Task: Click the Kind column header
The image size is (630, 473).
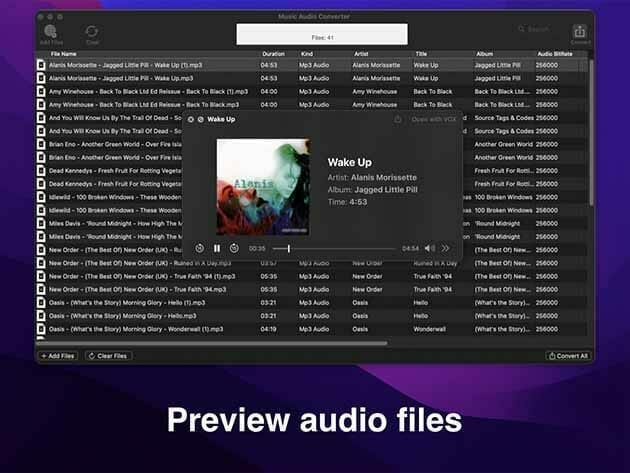Action: (307, 53)
